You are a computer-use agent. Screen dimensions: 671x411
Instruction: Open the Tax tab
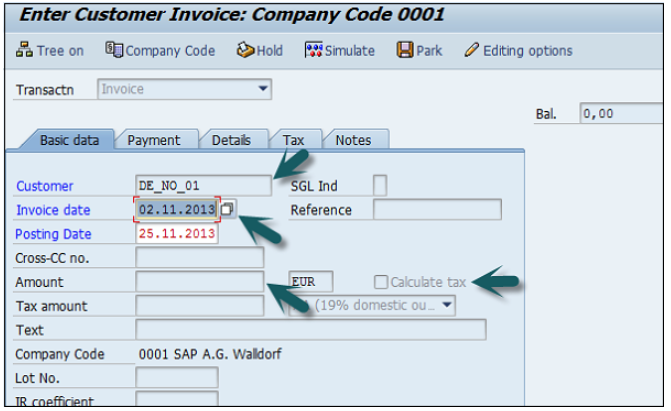[293, 141]
